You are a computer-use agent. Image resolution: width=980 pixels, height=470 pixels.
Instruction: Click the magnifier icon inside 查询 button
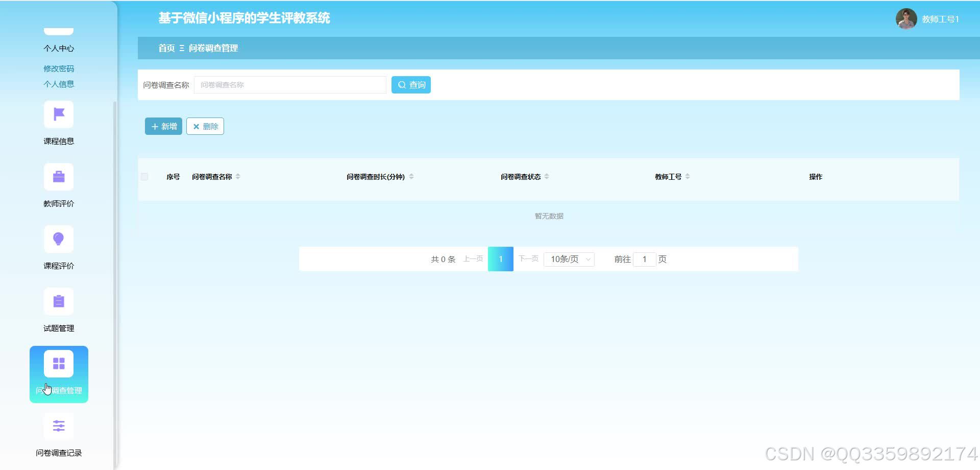tap(402, 84)
